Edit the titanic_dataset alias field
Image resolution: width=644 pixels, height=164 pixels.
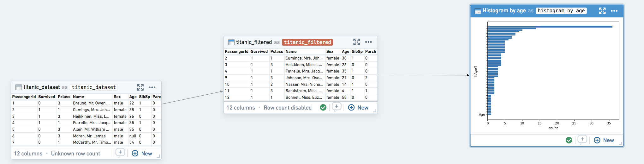coord(94,87)
